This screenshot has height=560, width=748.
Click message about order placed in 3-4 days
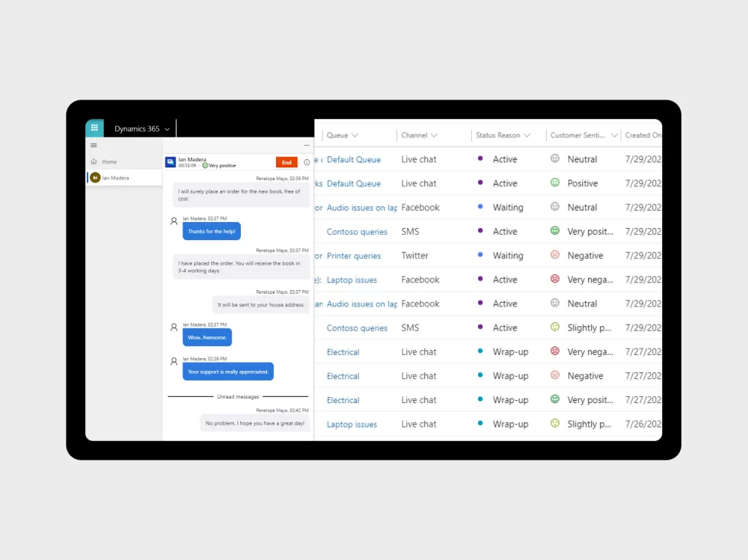click(x=240, y=267)
